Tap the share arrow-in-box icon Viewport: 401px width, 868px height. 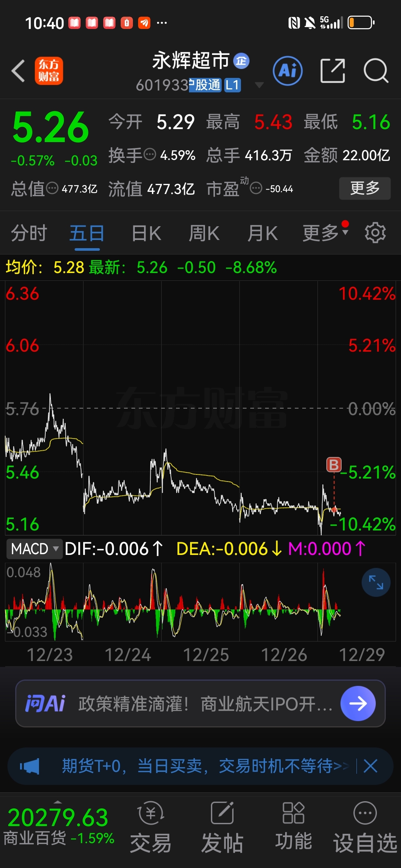pyautogui.click(x=333, y=70)
